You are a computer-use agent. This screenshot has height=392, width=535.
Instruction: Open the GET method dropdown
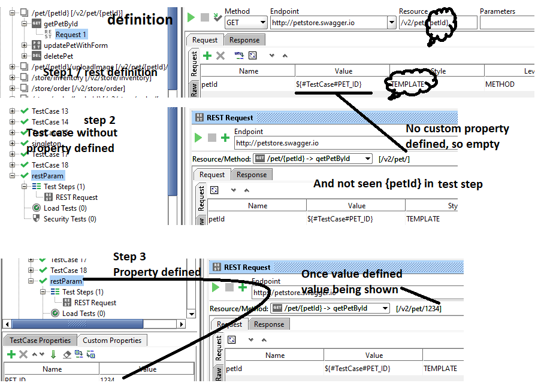(x=246, y=23)
